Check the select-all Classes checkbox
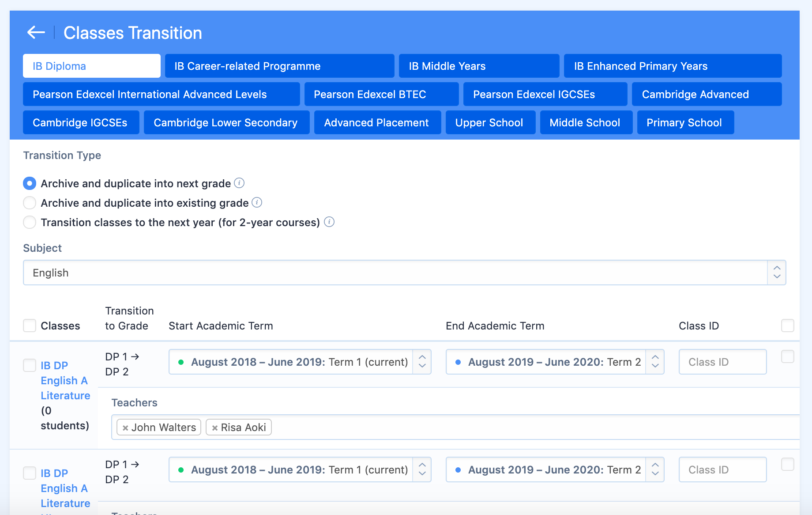The image size is (812, 515). click(x=30, y=326)
